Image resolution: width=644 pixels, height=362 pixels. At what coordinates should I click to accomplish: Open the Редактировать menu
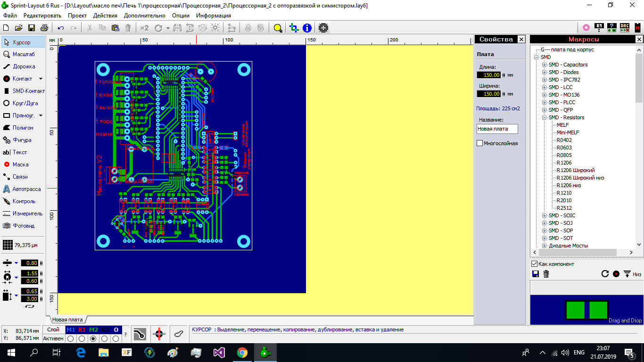[42, 15]
